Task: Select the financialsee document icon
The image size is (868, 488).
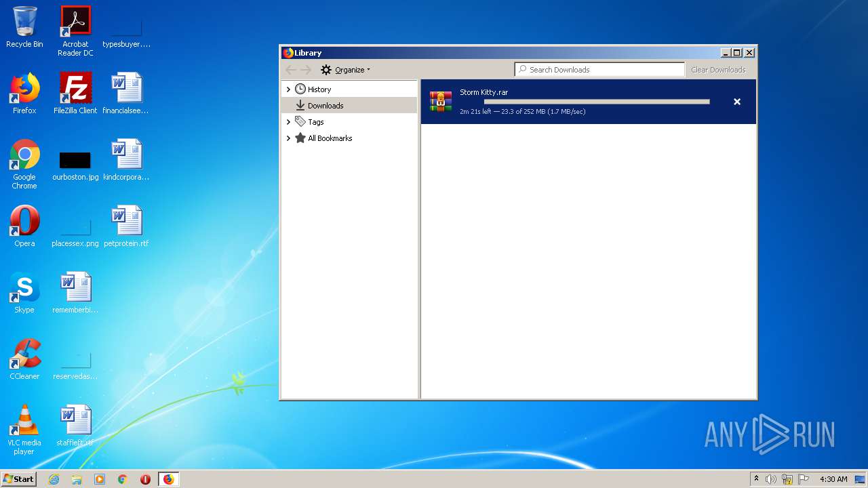Action: (x=126, y=94)
